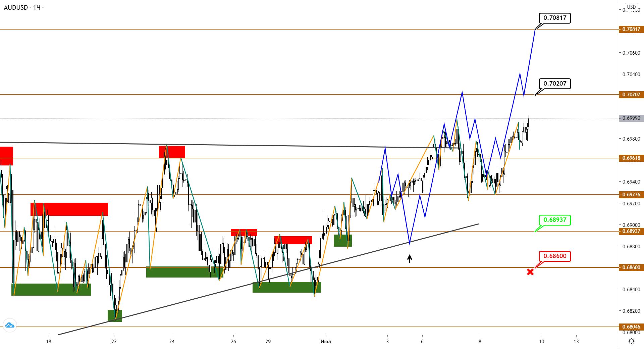The height and width of the screenshot is (349, 644).
Task: Select the wide red resistance zone near 18
Action: pos(69,209)
